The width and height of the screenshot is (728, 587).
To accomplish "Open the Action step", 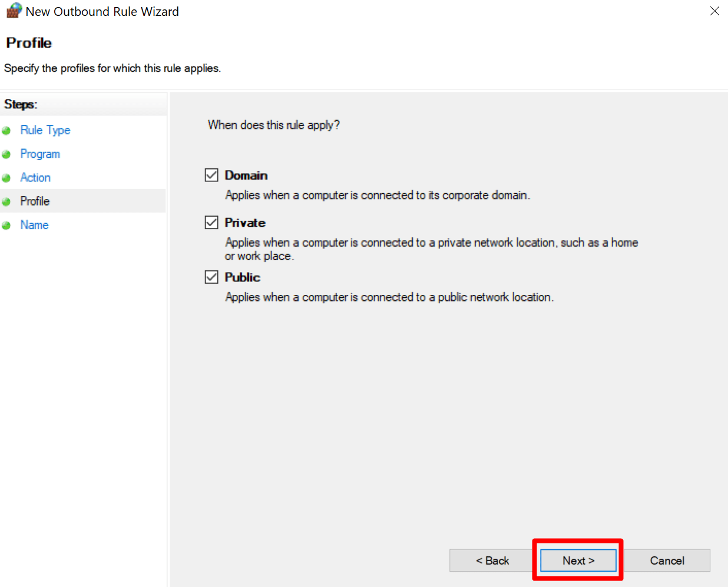I will pyautogui.click(x=35, y=177).
